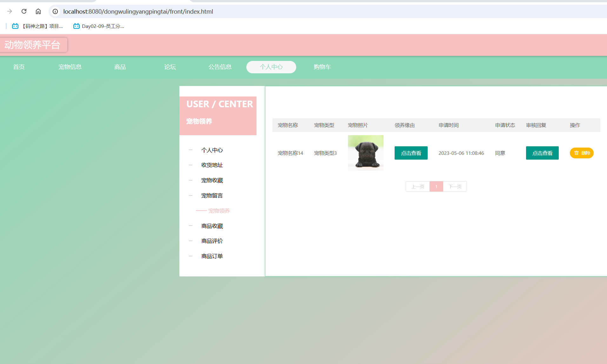This screenshot has height=364, width=607.
Task: Reload the page with refresh icon
Action: [x=24, y=11]
